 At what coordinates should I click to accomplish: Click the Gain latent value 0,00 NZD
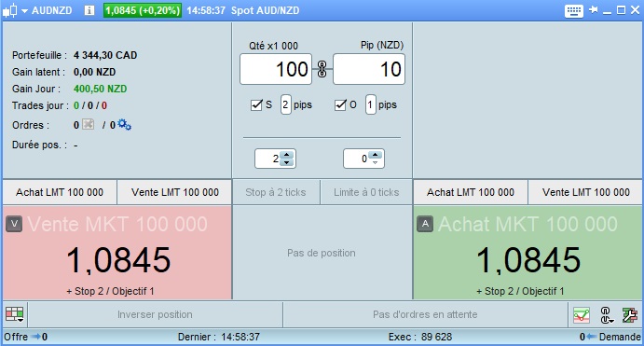point(94,72)
